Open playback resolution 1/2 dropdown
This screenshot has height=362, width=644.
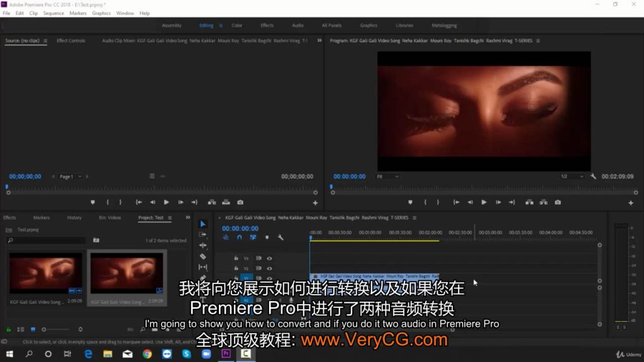click(x=572, y=177)
